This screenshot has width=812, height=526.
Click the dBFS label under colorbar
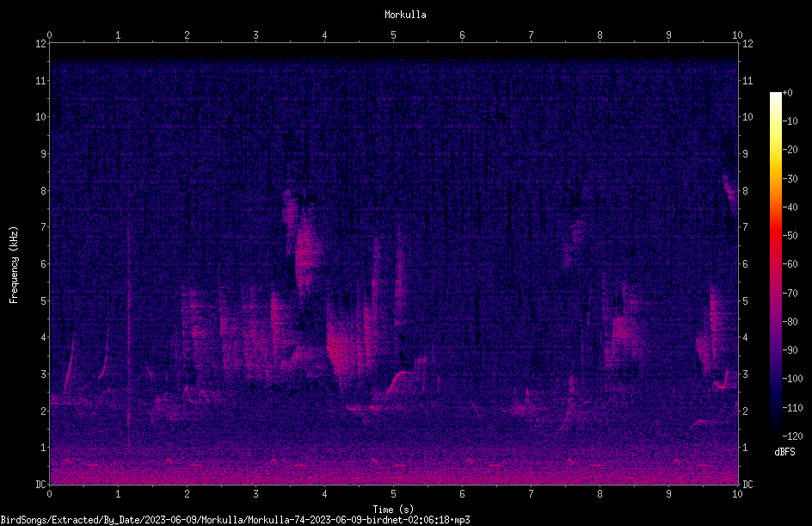pos(784,452)
